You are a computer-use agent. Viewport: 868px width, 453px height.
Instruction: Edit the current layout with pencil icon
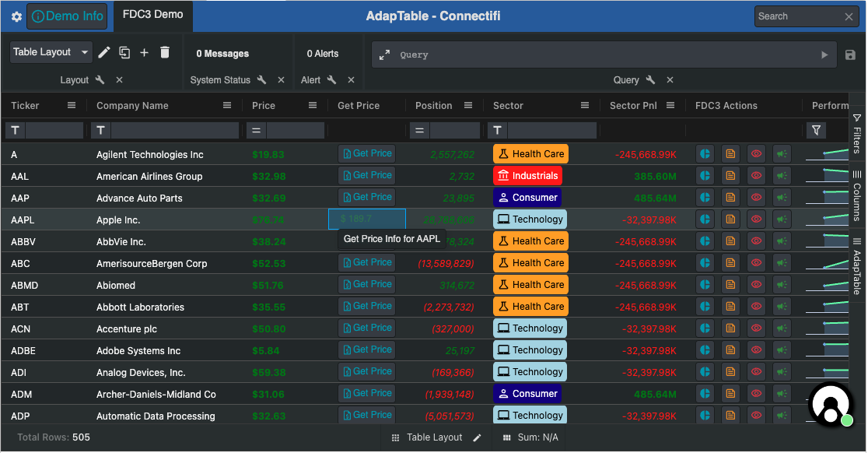(104, 53)
